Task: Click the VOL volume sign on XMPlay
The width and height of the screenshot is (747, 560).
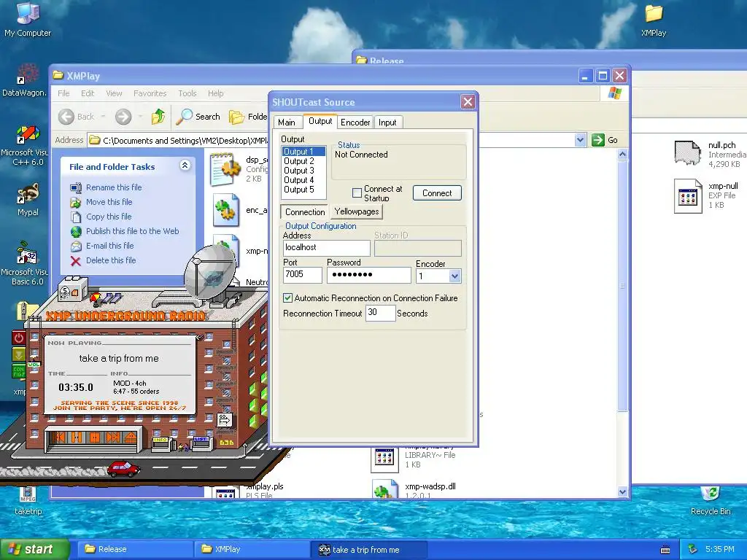Action: 34,365
